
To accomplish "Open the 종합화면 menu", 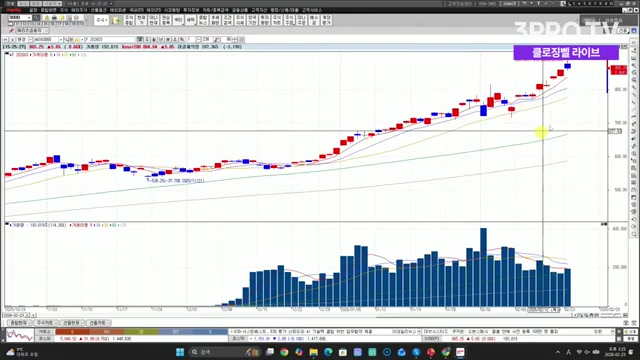I will (x=49, y=10).
